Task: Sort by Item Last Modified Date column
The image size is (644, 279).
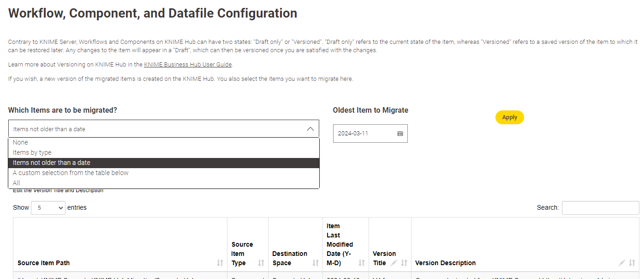Action: [x=362, y=263]
